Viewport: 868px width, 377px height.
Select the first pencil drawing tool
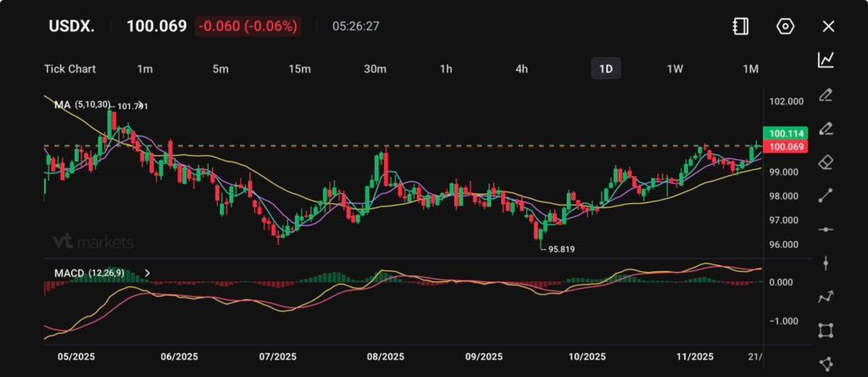[x=826, y=94]
